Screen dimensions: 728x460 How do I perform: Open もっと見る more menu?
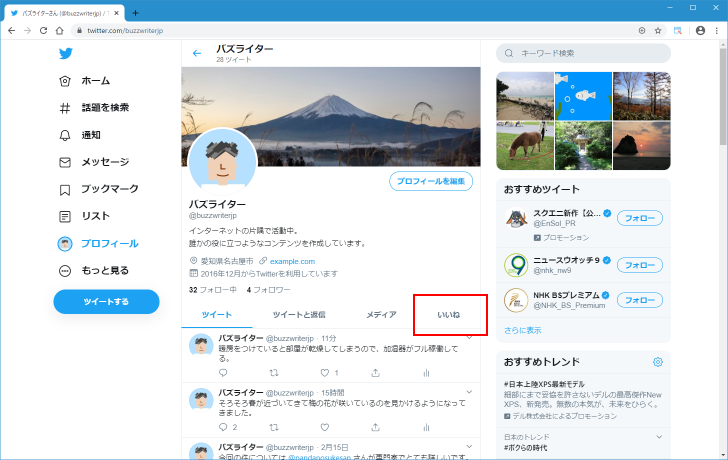pyautogui.click(x=94, y=271)
